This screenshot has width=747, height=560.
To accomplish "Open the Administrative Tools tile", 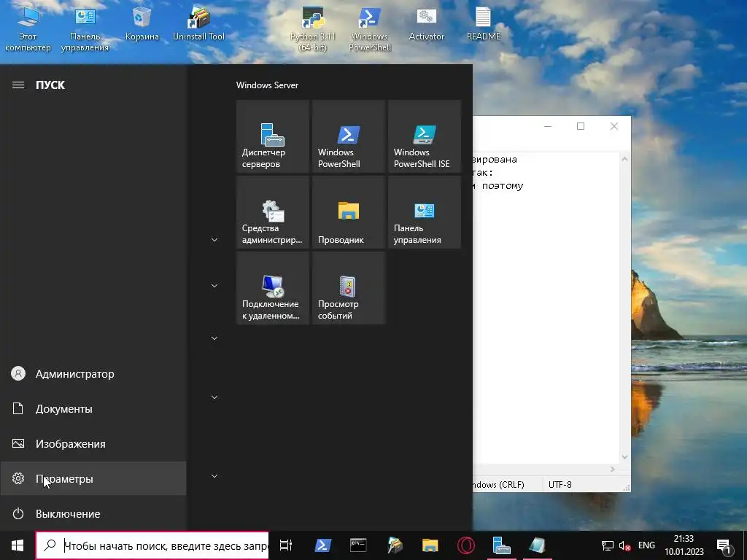I will coord(273,212).
